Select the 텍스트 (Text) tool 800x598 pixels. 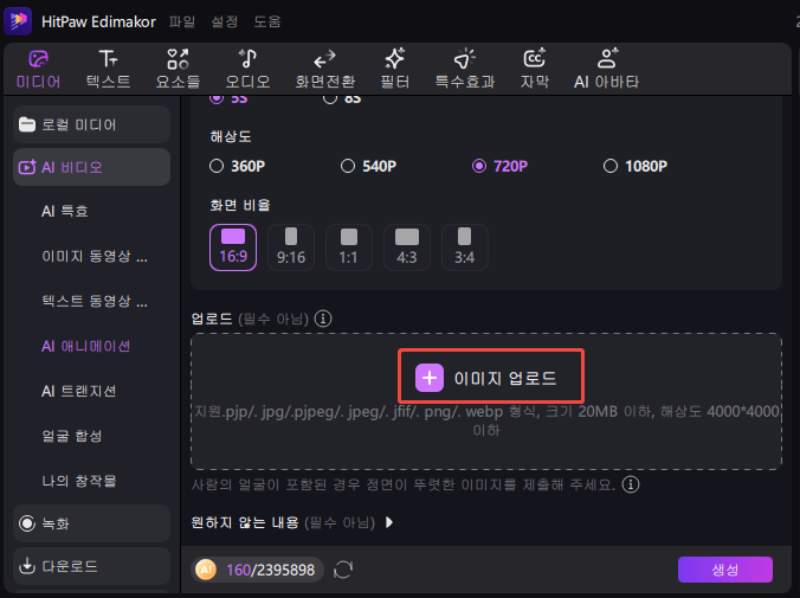click(x=108, y=67)
